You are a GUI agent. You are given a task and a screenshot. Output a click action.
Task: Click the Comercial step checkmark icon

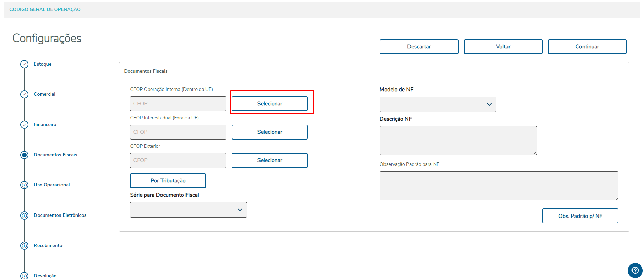pyautogui.click(x=24, y=94)
